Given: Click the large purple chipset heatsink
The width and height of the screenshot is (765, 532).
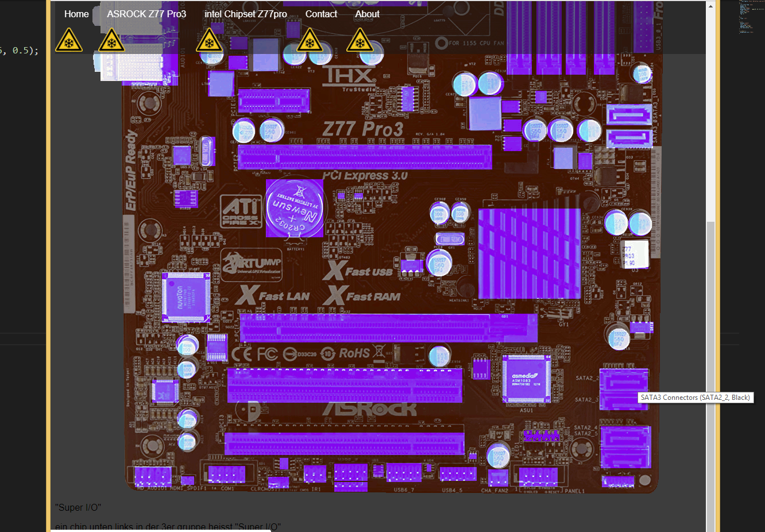Looking at the screenshot, I should (529, 253).
